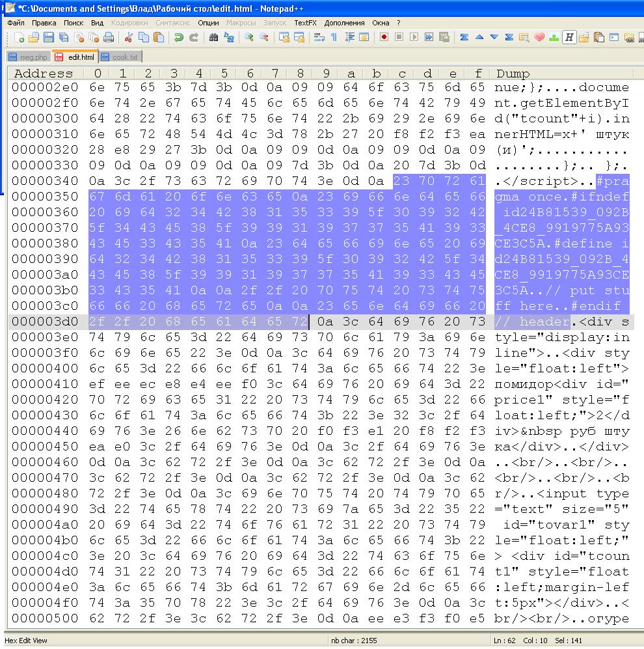The height and width of the screenshot is (649, 644).
Task: Run macro multiple times icon
Action: (x=429, y=37)
